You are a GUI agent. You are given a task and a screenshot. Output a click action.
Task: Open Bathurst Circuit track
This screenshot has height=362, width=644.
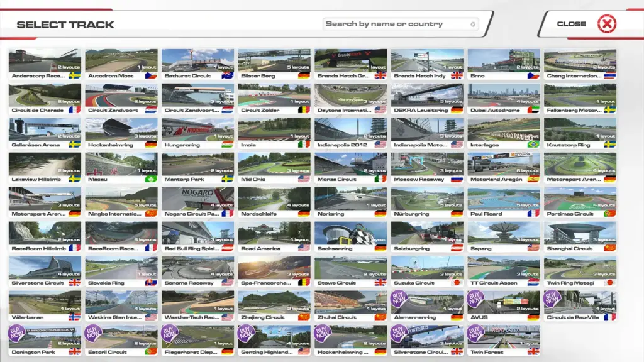197,63
